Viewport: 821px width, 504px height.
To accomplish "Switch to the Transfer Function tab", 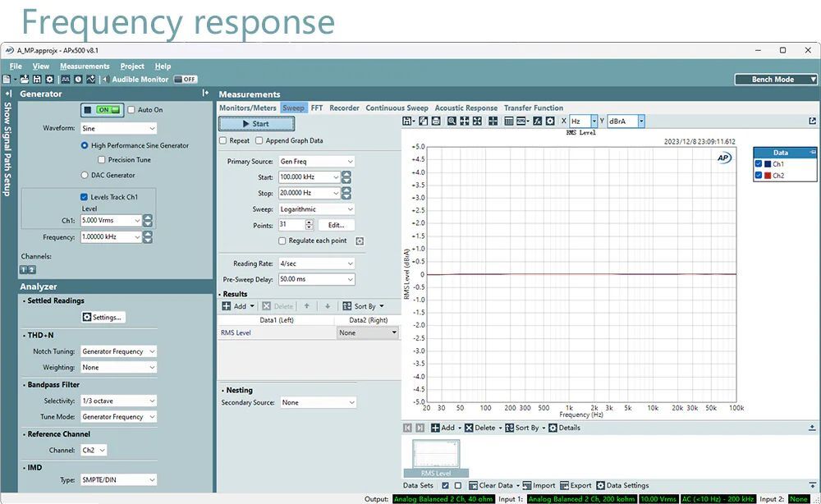I will point(534,108).
